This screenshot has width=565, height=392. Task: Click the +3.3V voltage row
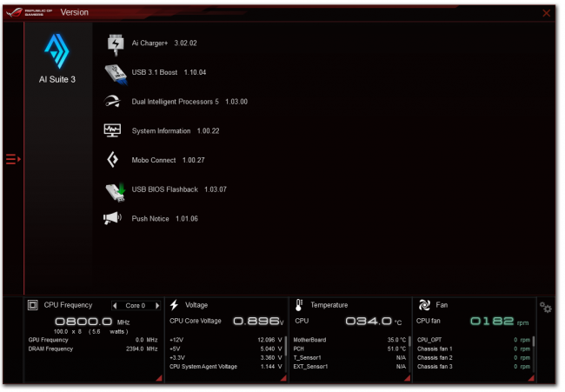point(226,358)
